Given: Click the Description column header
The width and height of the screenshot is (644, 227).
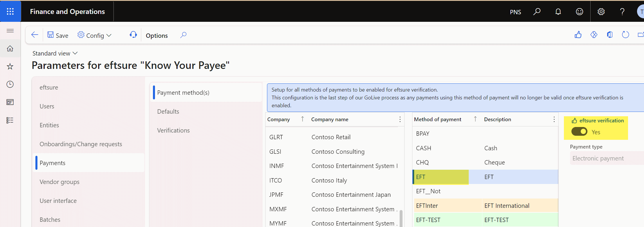Looking at the screenshot, I should [497, 119].
